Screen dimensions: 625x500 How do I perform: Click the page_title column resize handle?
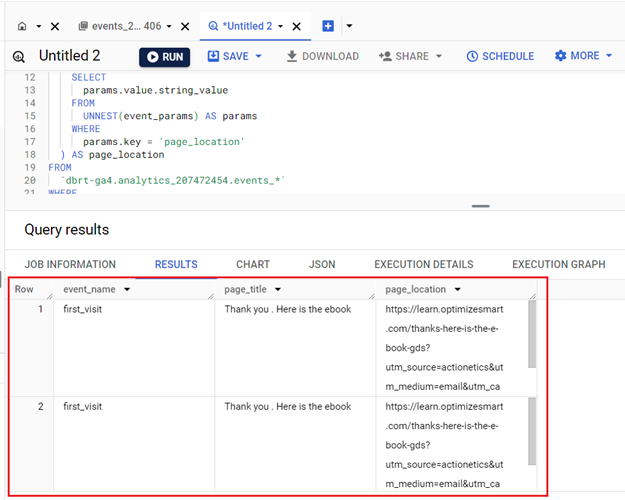click(x=371, y=296)
